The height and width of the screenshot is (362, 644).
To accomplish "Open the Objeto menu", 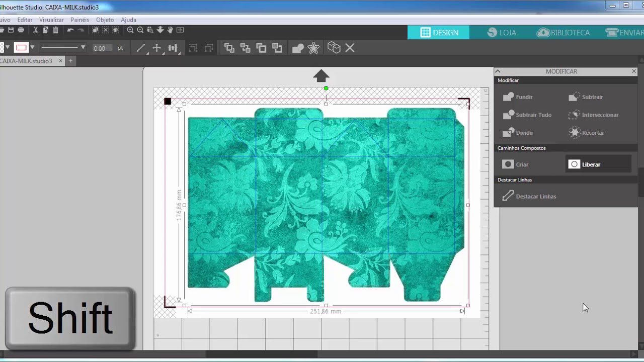I will point(105,20).
